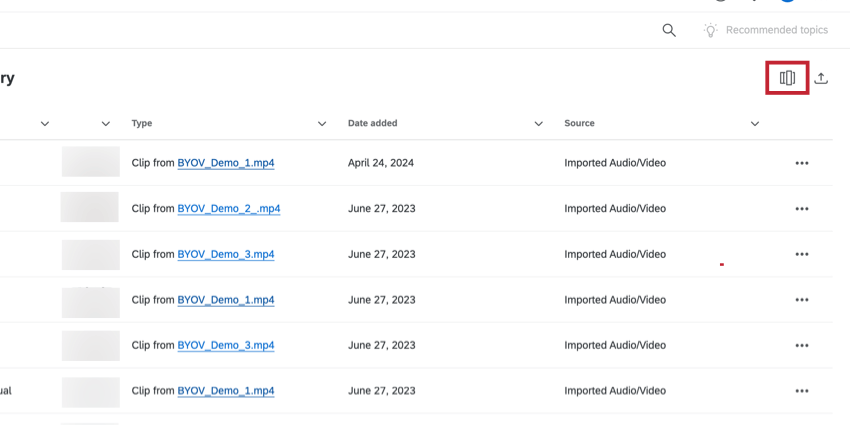
Task: Open more options menu on fourth clip row
Action: coord(801,300)
